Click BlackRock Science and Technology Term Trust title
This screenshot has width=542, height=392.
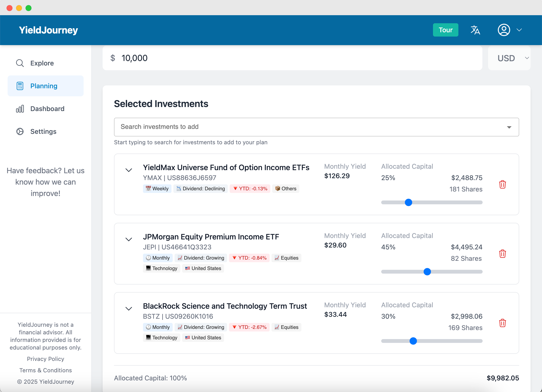(225, 306)
